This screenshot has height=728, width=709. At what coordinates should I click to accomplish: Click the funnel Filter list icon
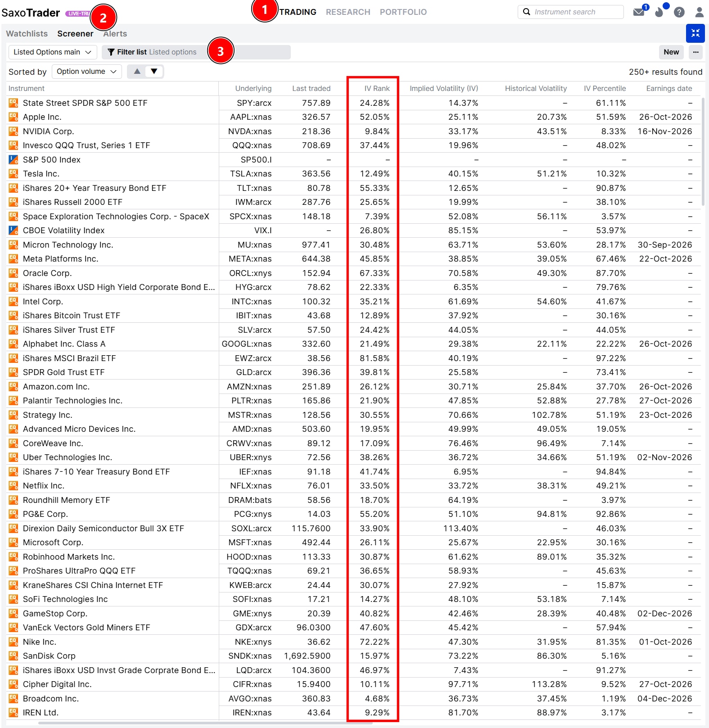click(111, 52)
